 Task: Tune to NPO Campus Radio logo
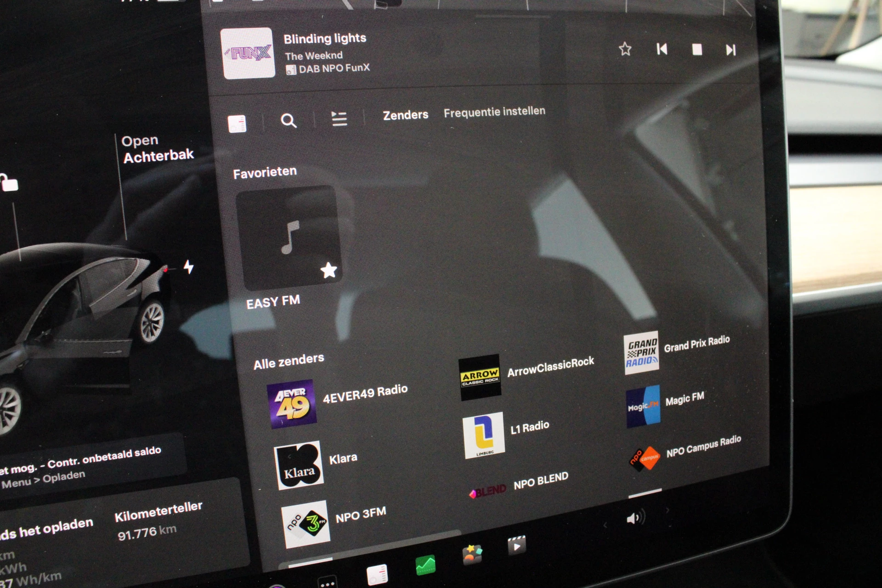pos(645,458)
